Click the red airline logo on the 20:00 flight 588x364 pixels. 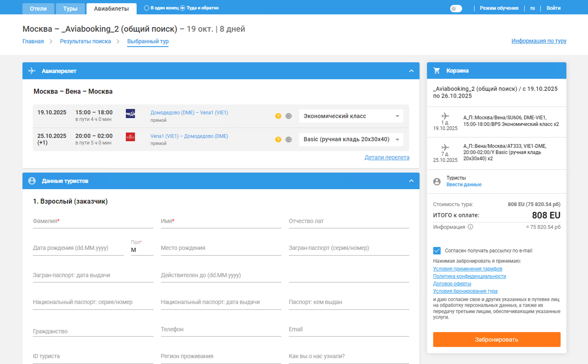(130, 137)
